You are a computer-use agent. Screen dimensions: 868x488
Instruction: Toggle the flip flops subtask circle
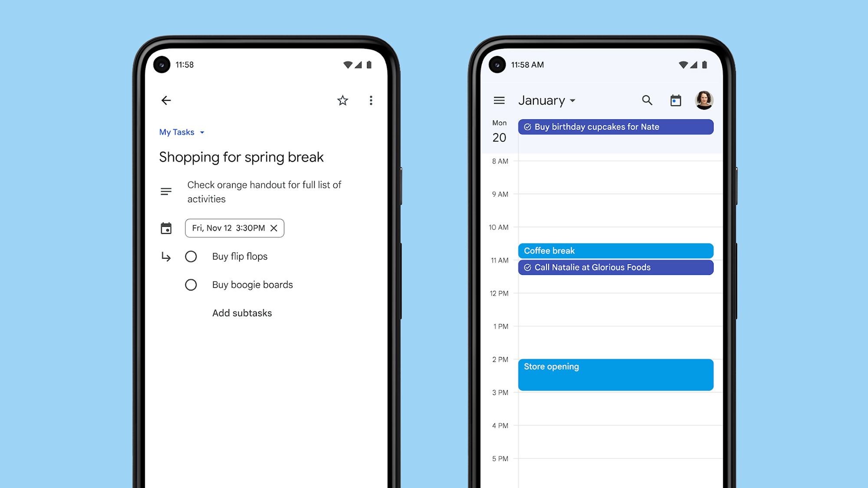pos(191,256)
